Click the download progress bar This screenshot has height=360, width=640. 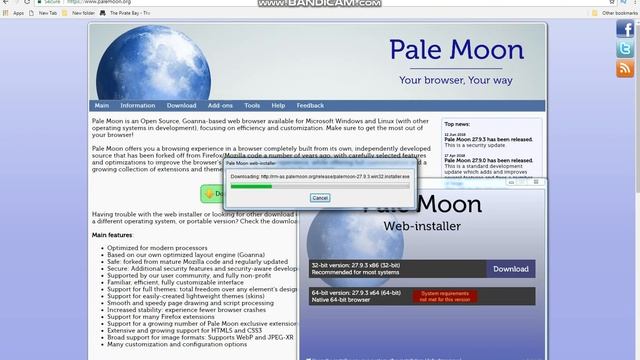click(x=320, y=187)
